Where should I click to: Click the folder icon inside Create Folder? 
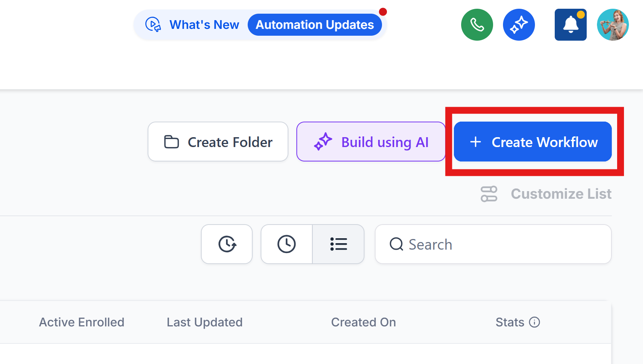pyautogui.click(x=172, y=141)
